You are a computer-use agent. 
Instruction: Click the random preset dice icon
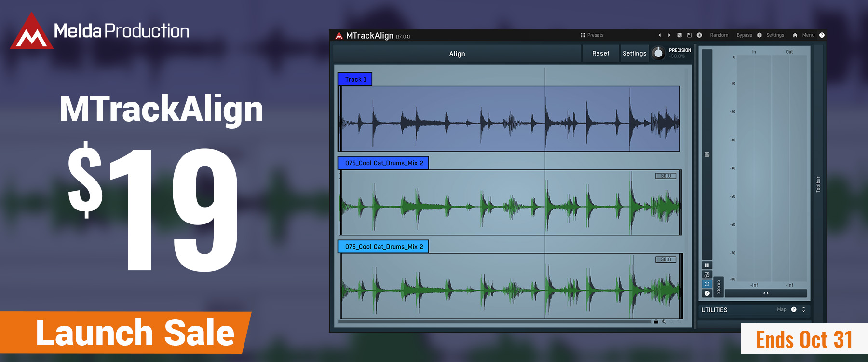coord(679,35)
